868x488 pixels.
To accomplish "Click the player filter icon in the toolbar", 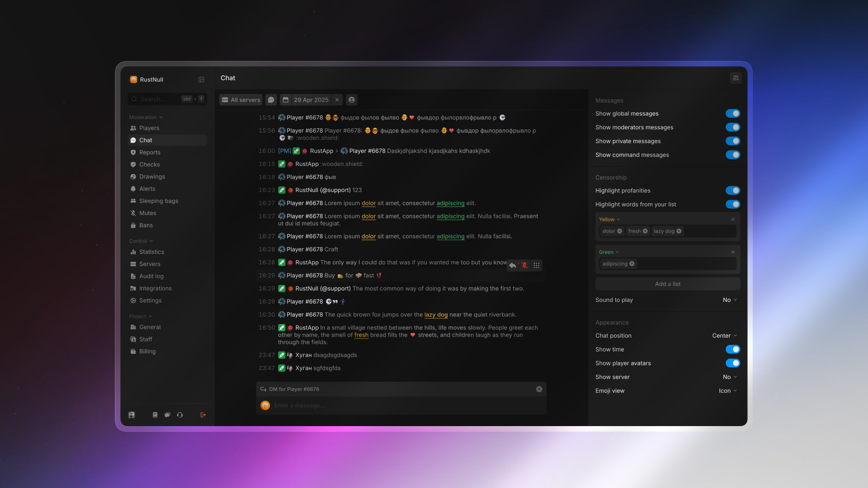I will [352, 100].
